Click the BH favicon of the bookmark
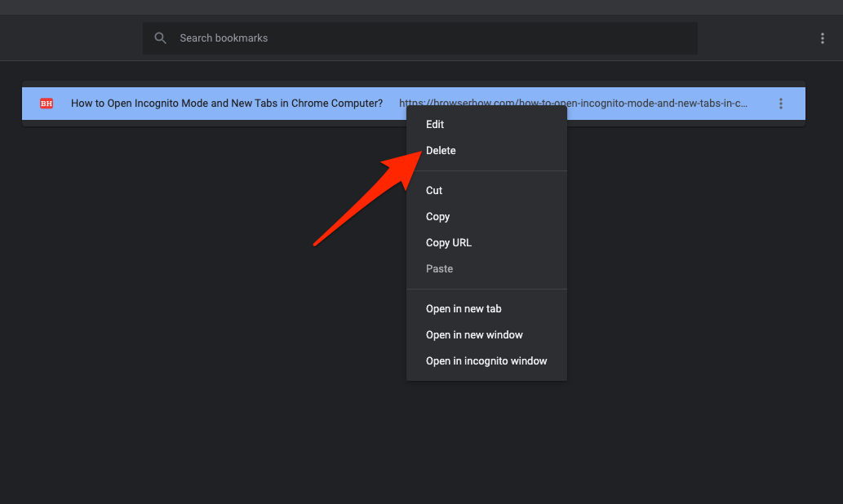843x504 pixels. click(x=47, y=103)
